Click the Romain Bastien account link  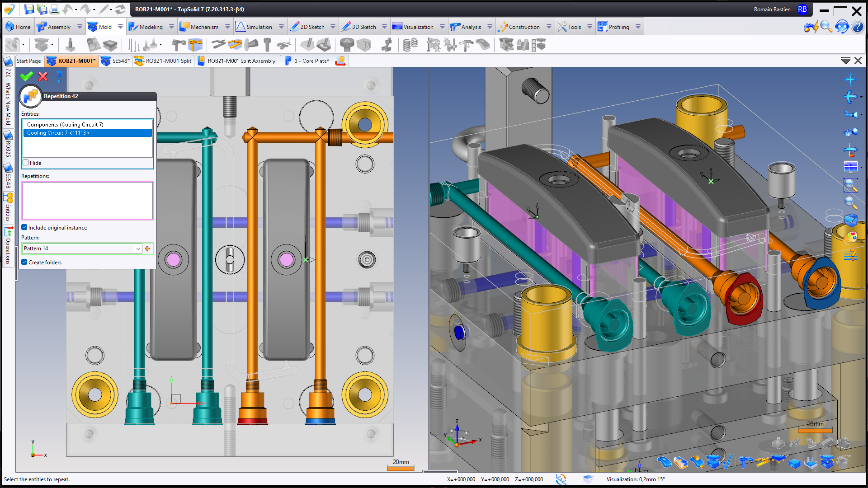(x=772, y=9)
